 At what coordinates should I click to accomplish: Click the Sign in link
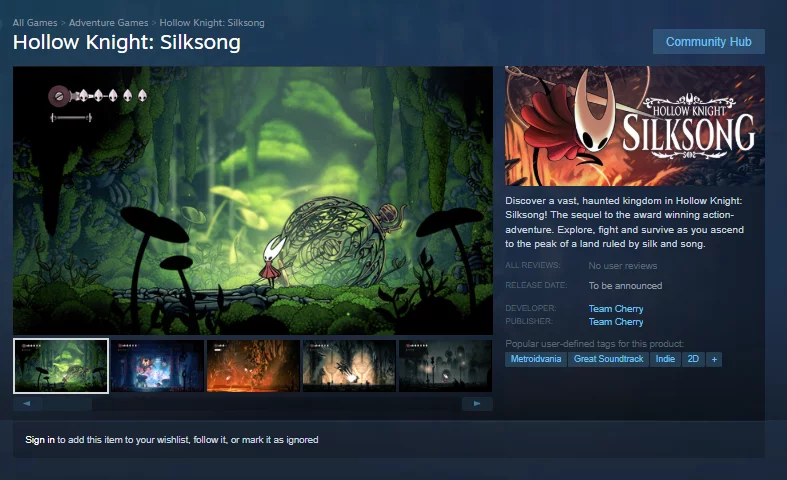(x=40, y=439)
